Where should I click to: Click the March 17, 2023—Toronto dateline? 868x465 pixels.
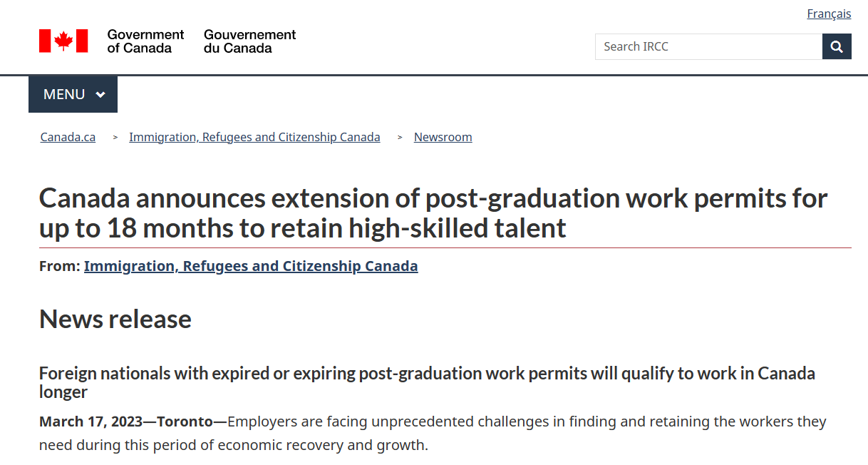pos(126,421)
